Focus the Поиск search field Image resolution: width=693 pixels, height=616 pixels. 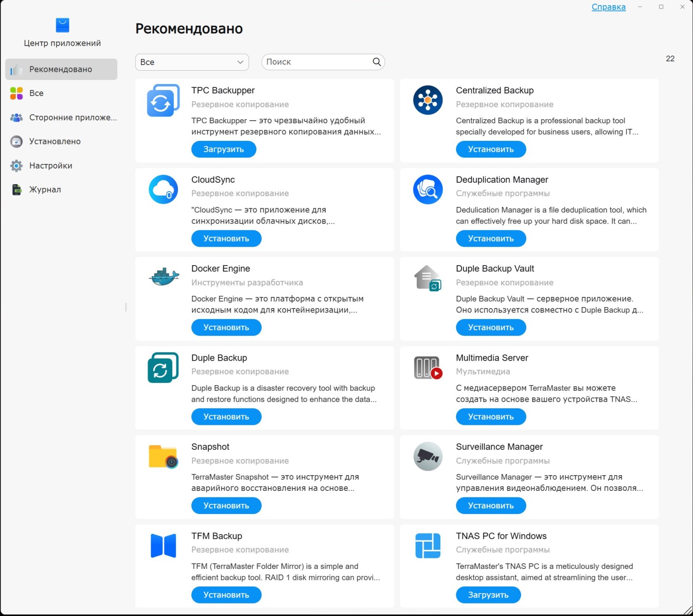click(323, 62)
